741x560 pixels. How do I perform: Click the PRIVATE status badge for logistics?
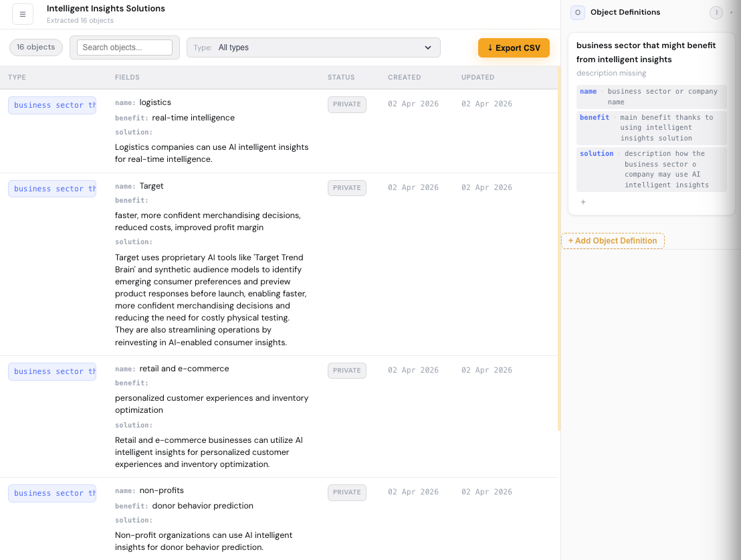[x=347, y=104]
